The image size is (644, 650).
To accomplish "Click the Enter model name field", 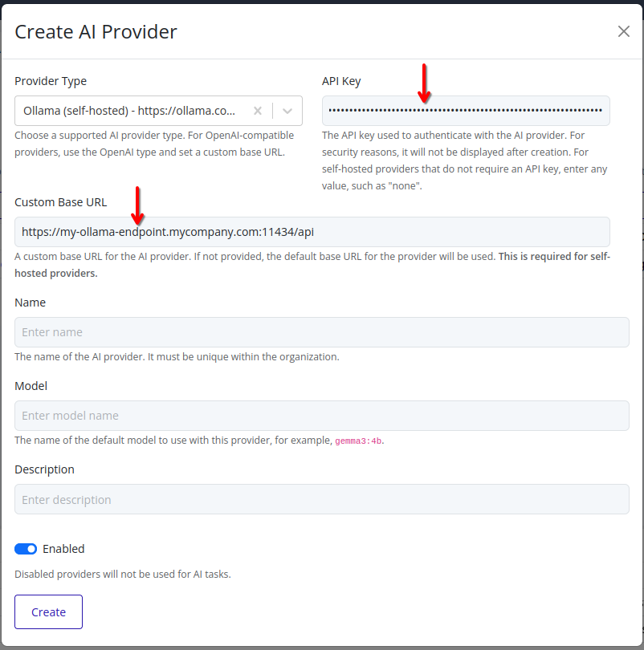I will [x=321, y=416].
